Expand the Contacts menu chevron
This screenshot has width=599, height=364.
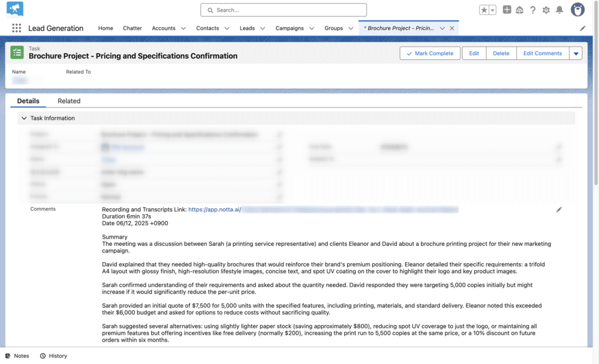(x=227, y=28)
